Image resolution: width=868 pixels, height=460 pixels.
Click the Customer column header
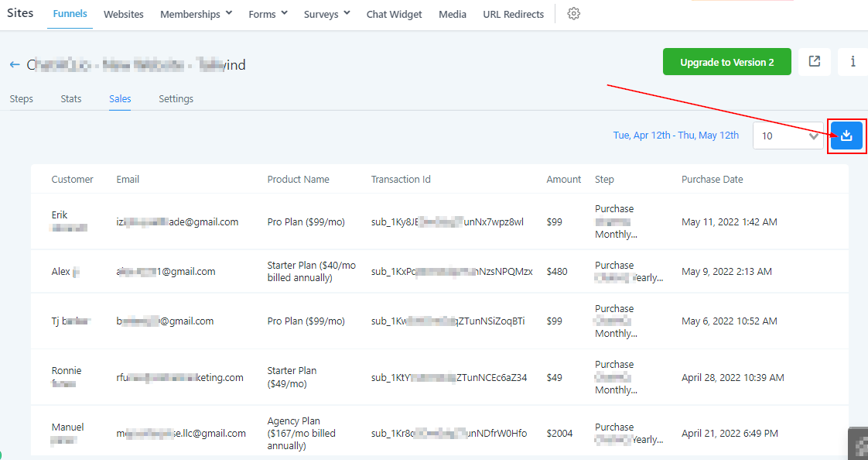click(73, 179)
